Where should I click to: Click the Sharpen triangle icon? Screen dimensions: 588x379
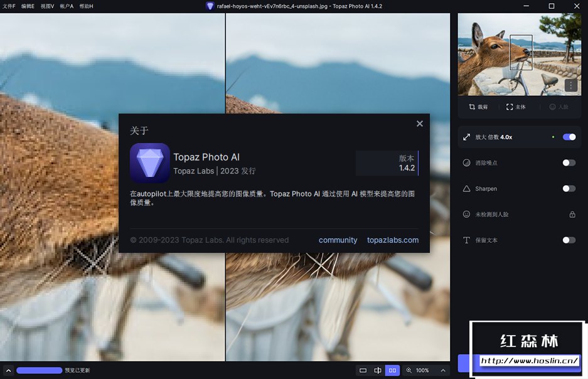click(466, 189)
